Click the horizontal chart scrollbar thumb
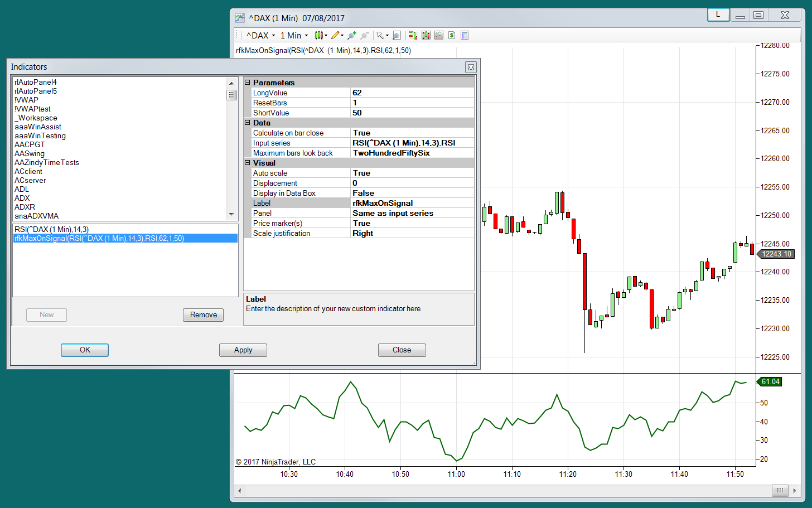812x508 pixels. coord(780,491)
